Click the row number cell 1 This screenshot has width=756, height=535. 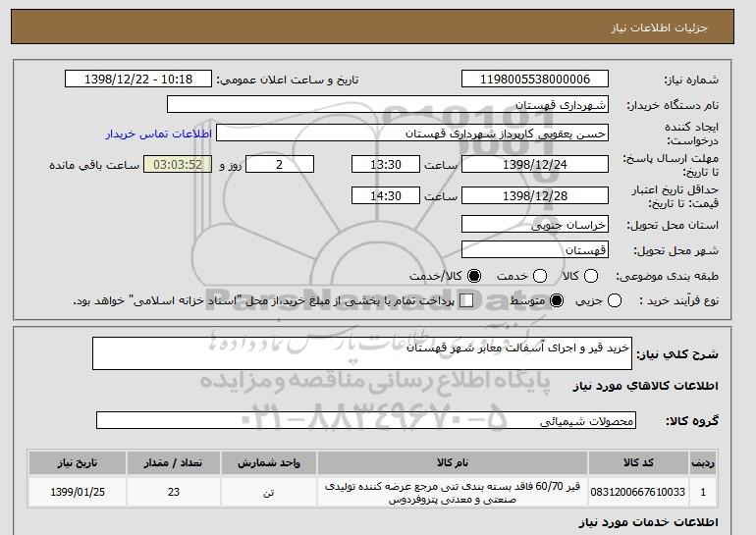click(x=703, y=492)
